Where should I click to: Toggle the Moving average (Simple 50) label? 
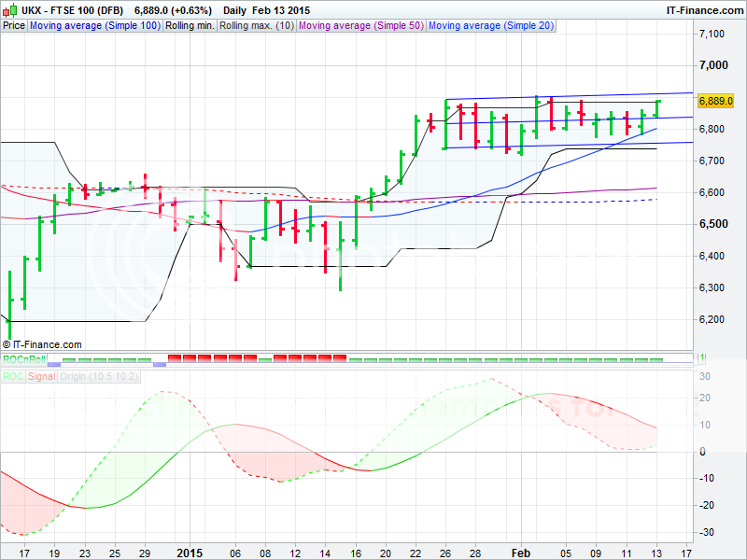coord(360,26)
